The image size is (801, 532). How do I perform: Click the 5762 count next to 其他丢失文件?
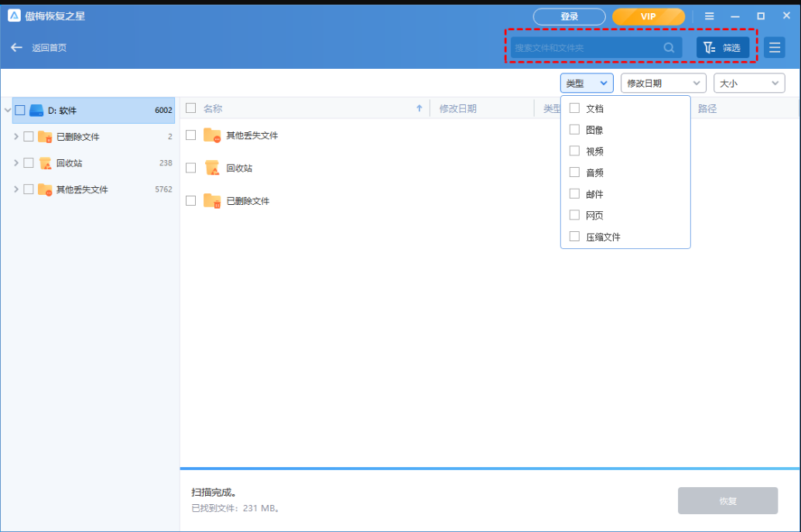163,189
